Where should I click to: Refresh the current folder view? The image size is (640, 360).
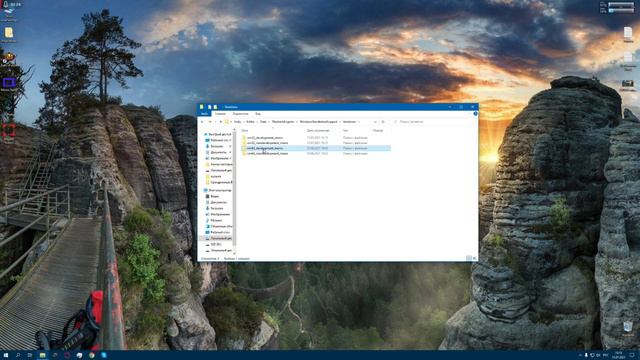point(383,122)
